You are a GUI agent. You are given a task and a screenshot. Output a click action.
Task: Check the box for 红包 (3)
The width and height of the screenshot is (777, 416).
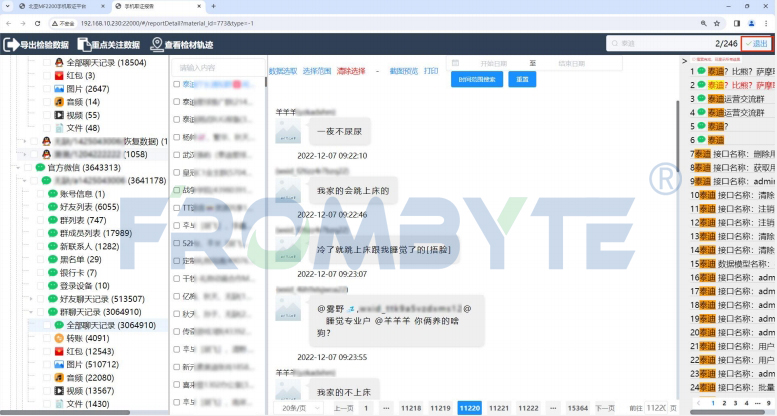tap(47, 75)
